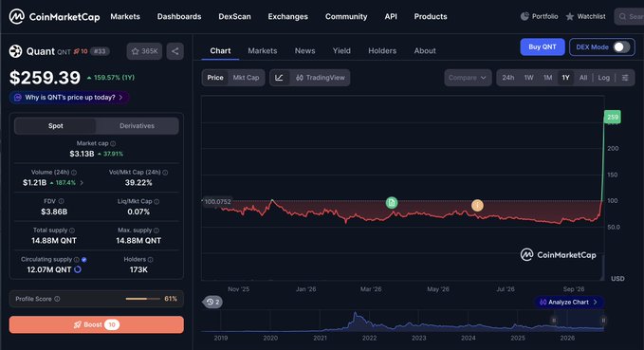644x350 pixels.
Task: Open API in top navigation
Action: tap(391, 16)
